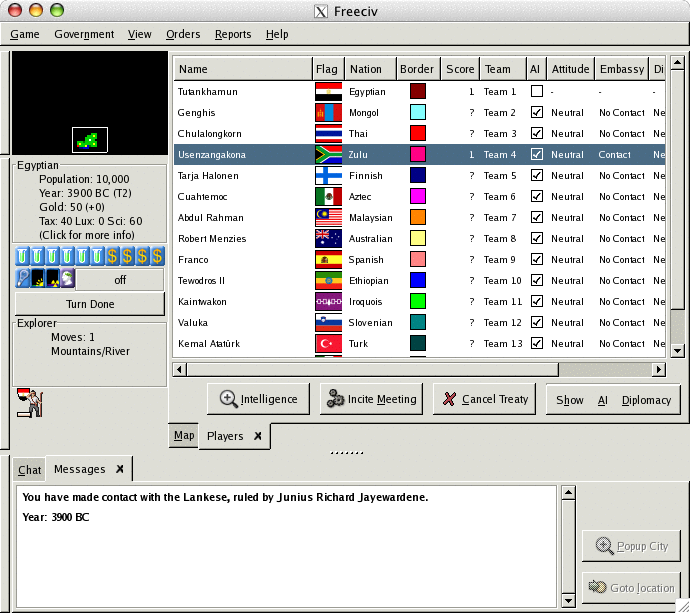Image resolution: width=690 pixels, height=613 pixels.
Task: Click the research light bulb indicator
Action: (22, 279)
